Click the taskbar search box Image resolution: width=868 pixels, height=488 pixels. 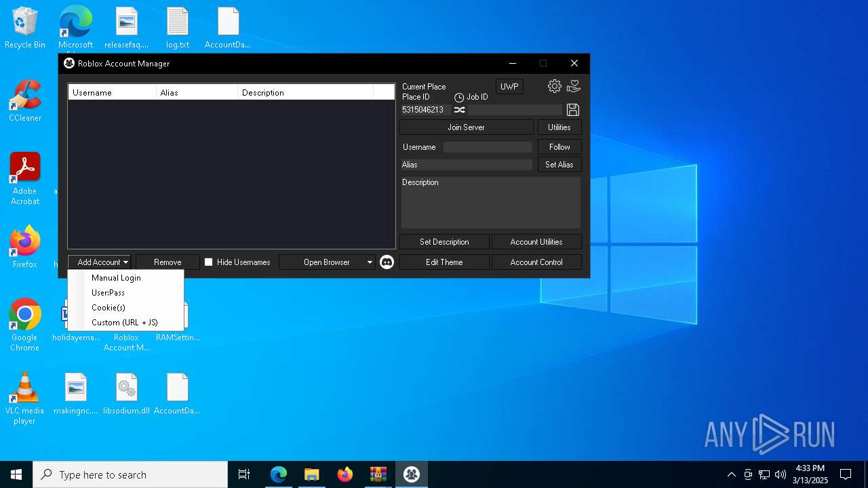coord(130,474)
